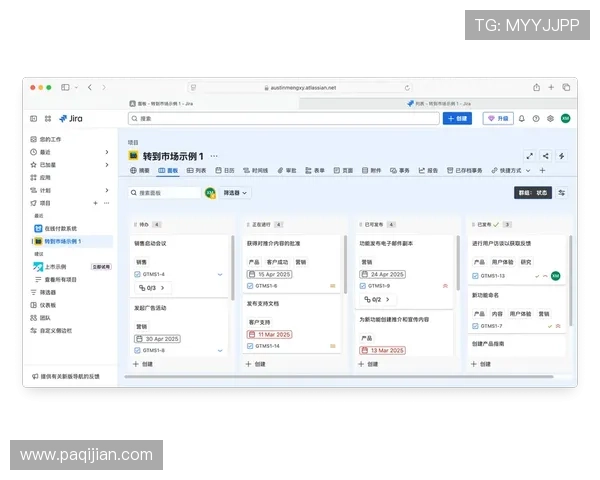Select the second Safari tab with Jira icon
Screen dimensions: 600x480
pyautogui.click(x=439, y=103)
